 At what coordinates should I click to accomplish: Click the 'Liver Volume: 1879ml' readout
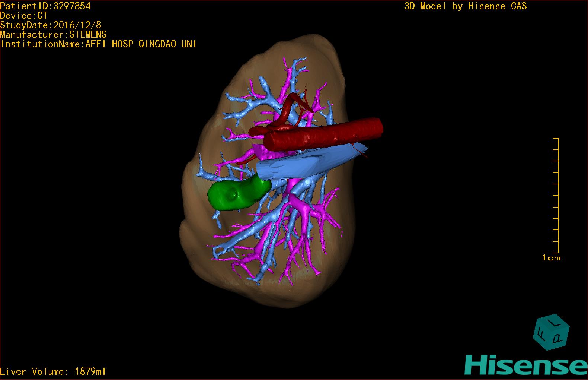coord(53,371)
